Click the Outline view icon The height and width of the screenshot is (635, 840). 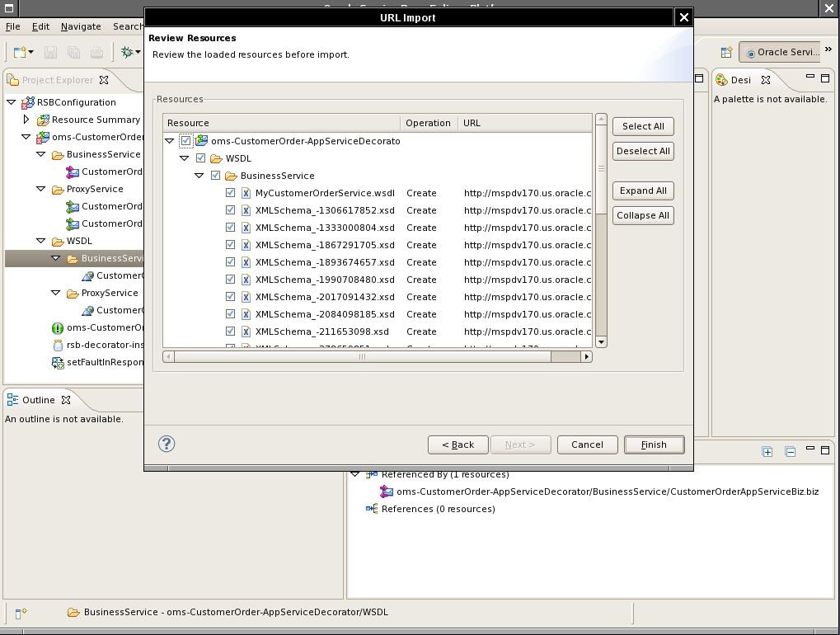coord(12,400)
